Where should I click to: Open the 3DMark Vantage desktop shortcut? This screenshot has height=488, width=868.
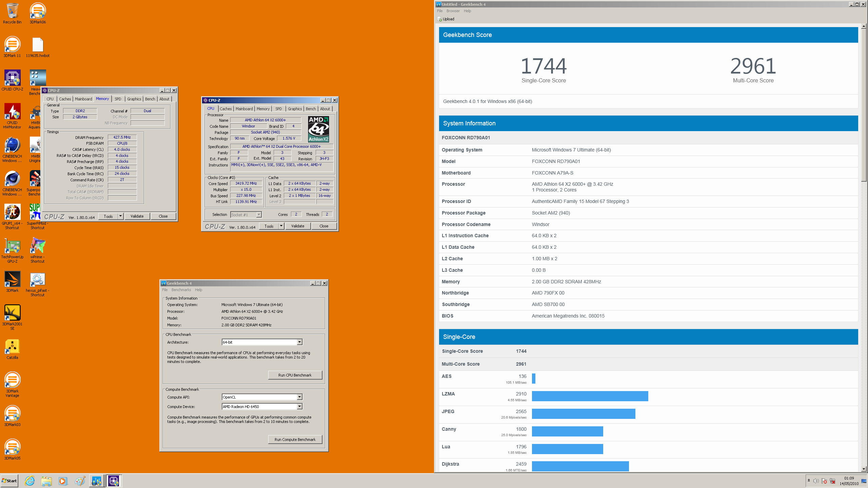tap(12, 384)
